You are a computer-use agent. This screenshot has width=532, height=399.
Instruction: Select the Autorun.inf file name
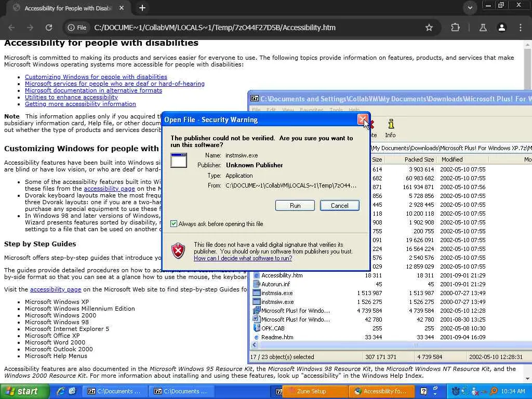275,284
